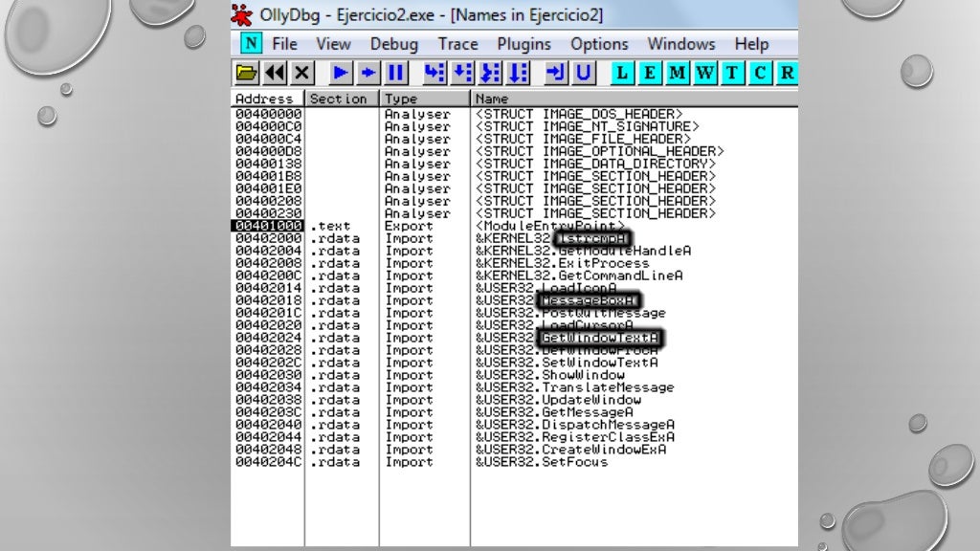Select the IMAGE_NT_SIGNATURE struct row
Image resolution: width=980 pixels, height=551 pixels.
coord(514,126)
